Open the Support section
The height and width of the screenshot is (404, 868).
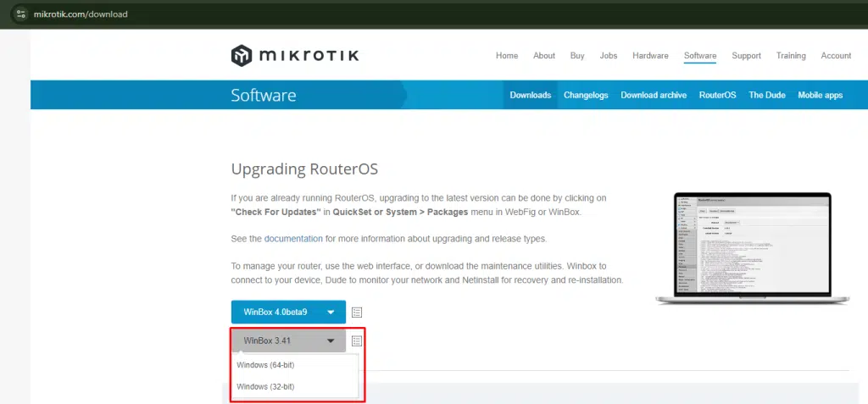pos(746,56)
